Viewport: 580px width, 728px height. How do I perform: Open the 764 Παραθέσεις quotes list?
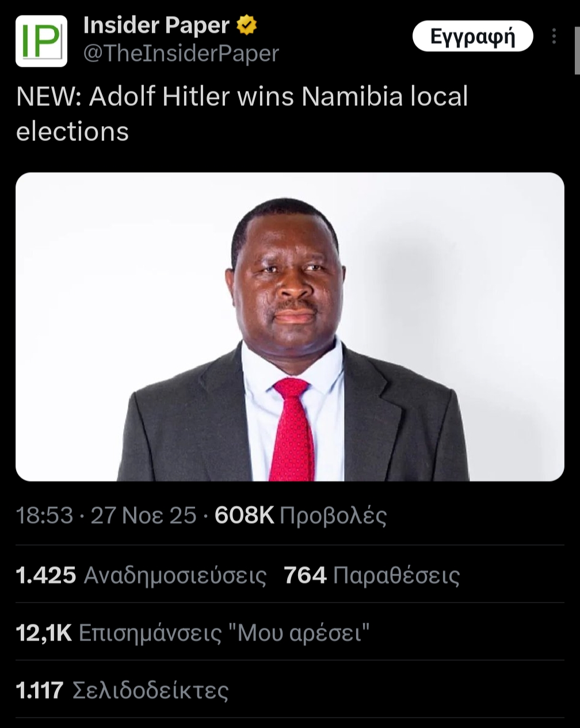click(x=372, y=575)
